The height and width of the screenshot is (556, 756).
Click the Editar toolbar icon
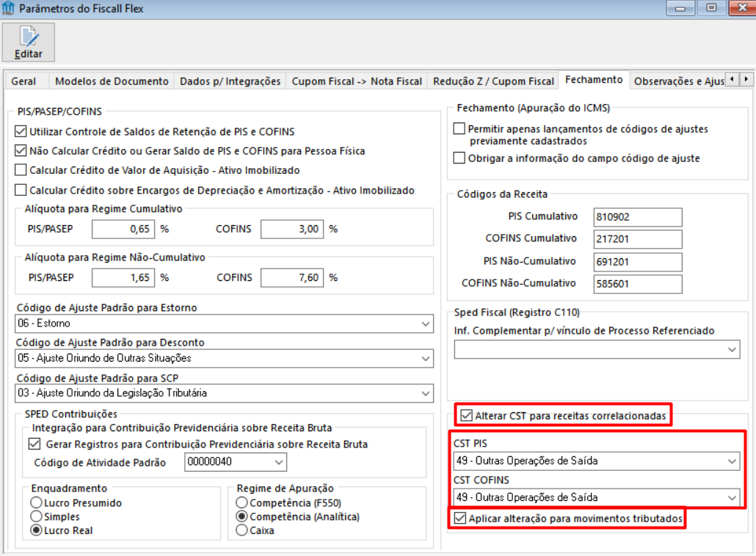coord(29,43)
